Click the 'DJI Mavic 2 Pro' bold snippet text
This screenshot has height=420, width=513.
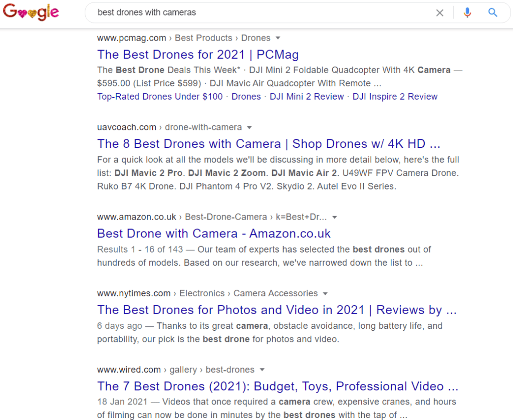[148, 173]
